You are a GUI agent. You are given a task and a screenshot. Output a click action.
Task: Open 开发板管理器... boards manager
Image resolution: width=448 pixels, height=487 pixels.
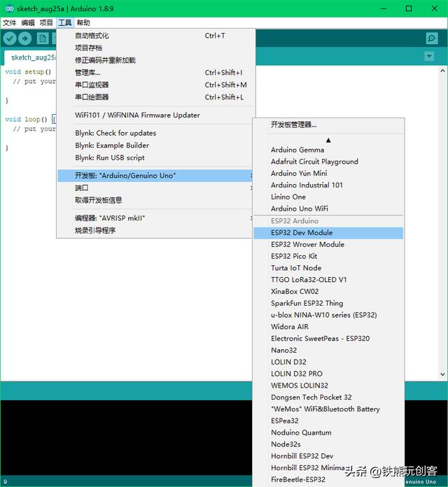[328, 125]
